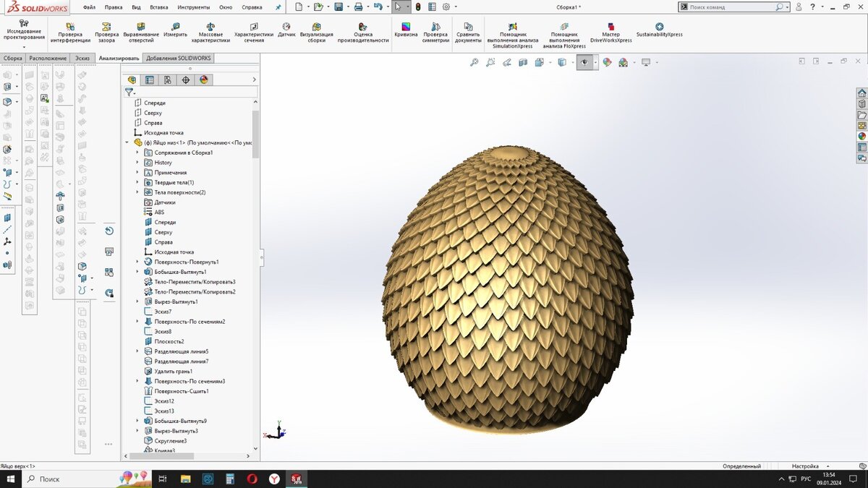Click the Save icon in the top toolbar
This screenshot has height=488, width=868.
[x=339, y=7]
